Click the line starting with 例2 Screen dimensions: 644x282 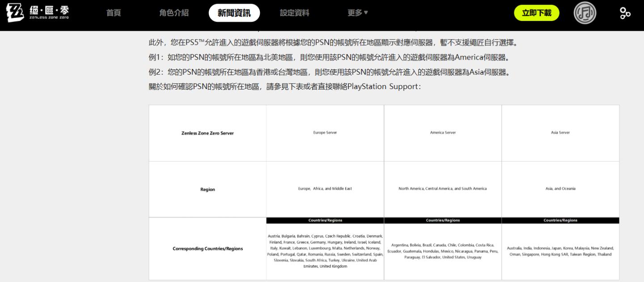point(329,72)
